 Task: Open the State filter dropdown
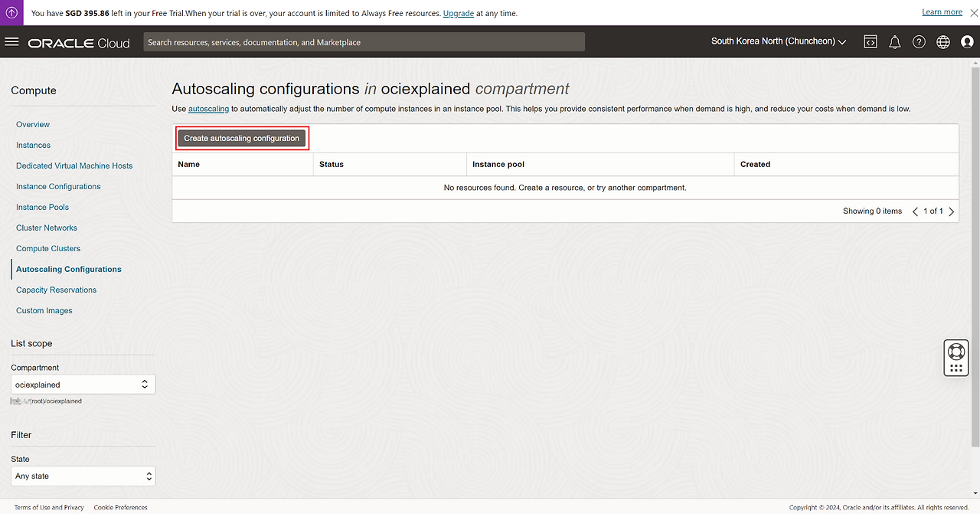[83, 476]
